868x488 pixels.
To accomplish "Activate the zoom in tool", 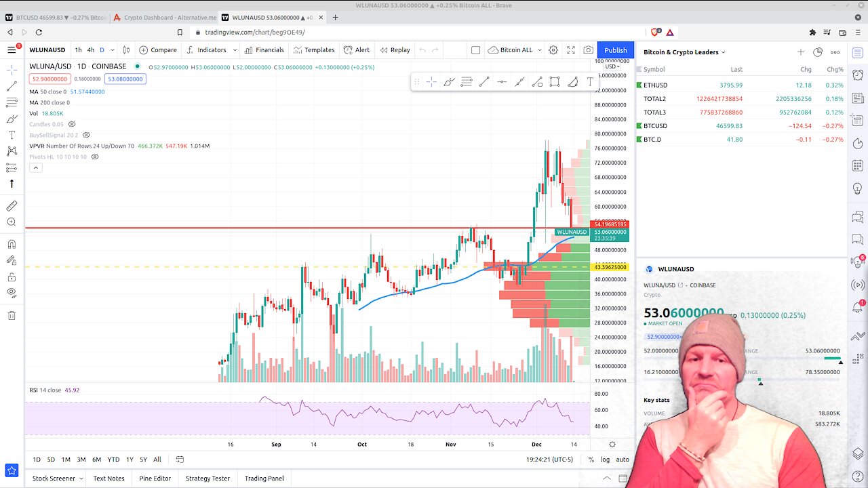I will click(x=12, y=222).
